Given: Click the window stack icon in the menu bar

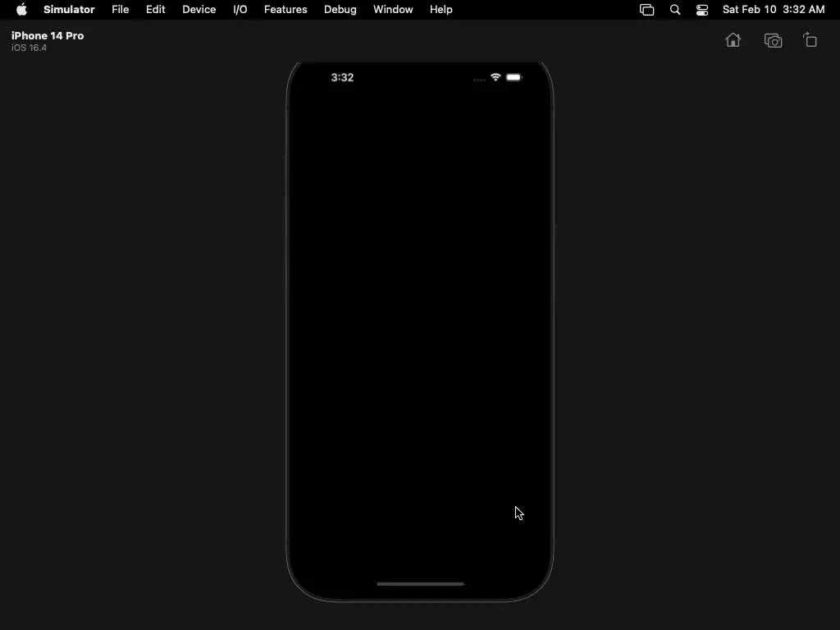Looking at the screenshot, I should [x=646, y=10].
